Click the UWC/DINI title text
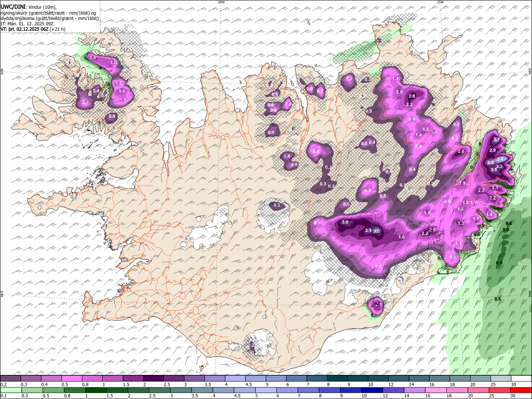Image resolution: width=532 pixels, height=399 pixels. (13, 7)
